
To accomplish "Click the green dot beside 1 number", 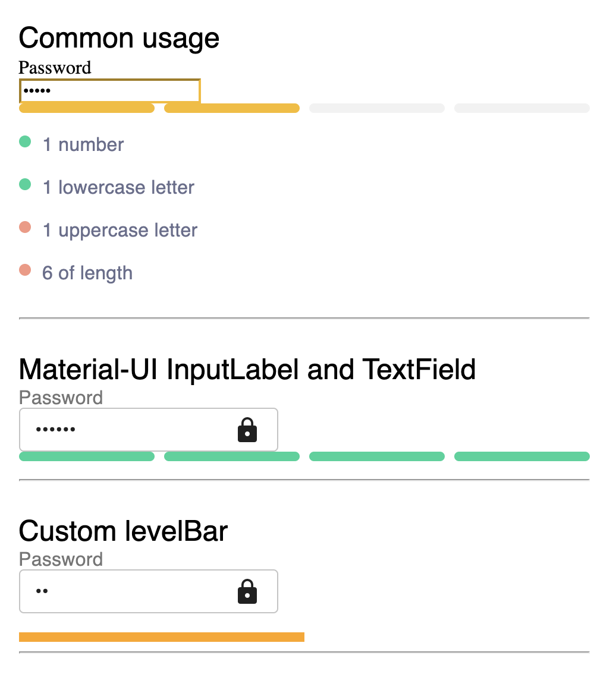I will click(x=25, y=141).
